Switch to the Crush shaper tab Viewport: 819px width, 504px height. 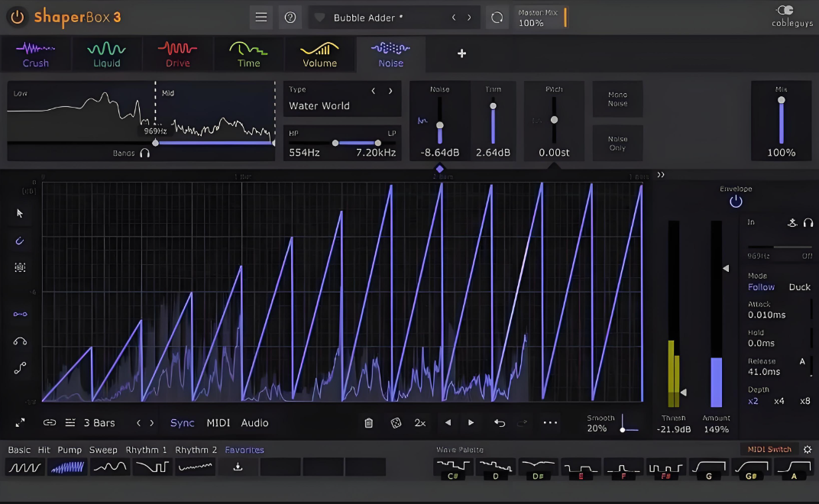(35, 54)
